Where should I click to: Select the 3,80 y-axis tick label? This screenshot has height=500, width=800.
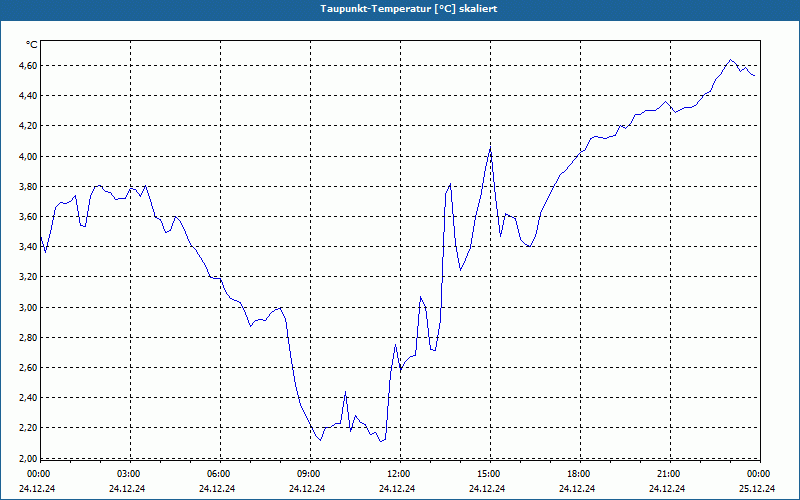tap(28, 187)
